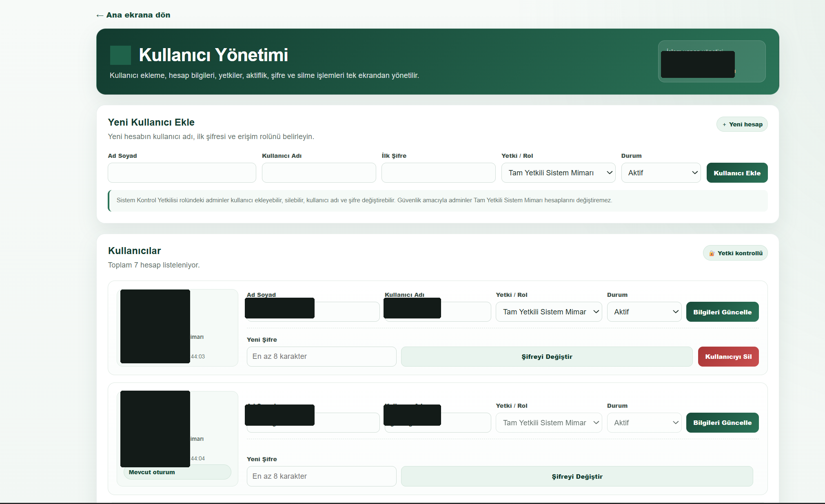This screenshot has width=825, height=504.
Task: Click first user's Bilgileri Güncelle button
Action: (x=722, y=312)
